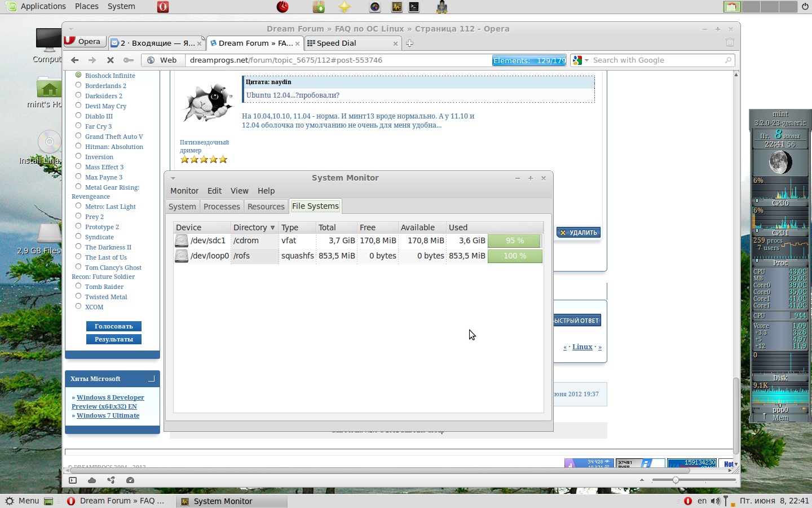Image resolution: width=812 pixels, height=508 pixels.
Task: Open the Linux breadcrumb link
Action: 582,347
